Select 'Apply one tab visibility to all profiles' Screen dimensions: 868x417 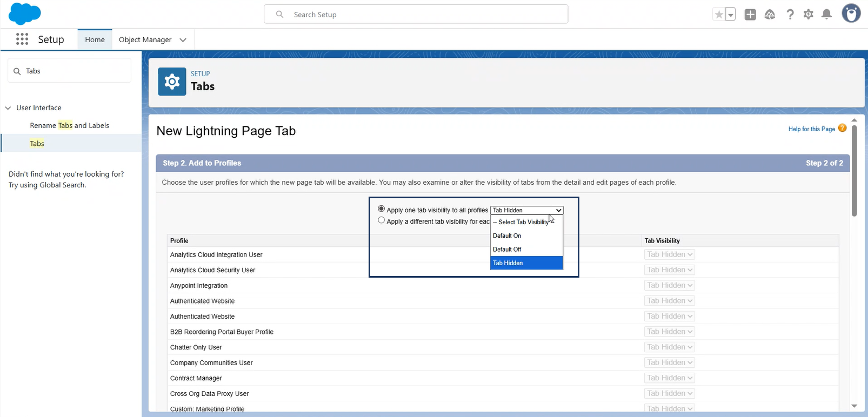(382, 209)
